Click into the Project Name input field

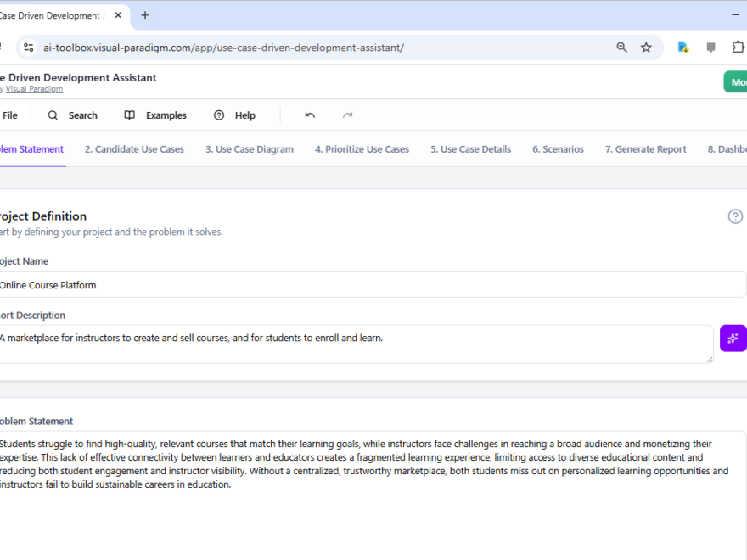370,285
